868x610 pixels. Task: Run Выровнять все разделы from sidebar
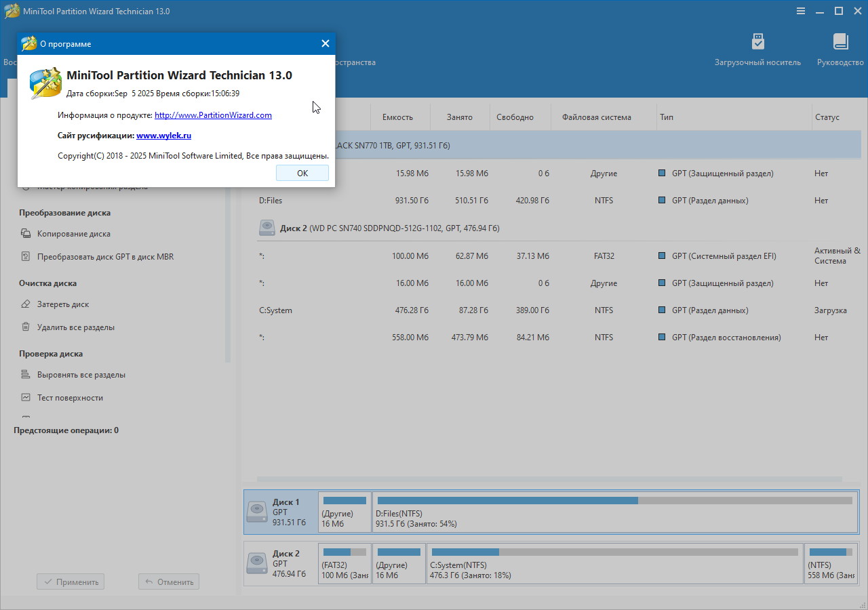(81, 375)
